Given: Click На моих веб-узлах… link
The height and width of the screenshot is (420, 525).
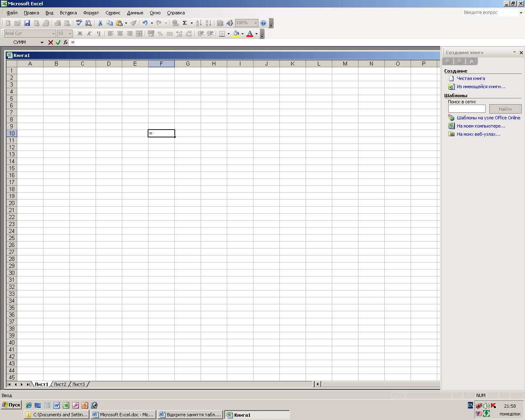Looking at the screenshot, I should point(479,134).
